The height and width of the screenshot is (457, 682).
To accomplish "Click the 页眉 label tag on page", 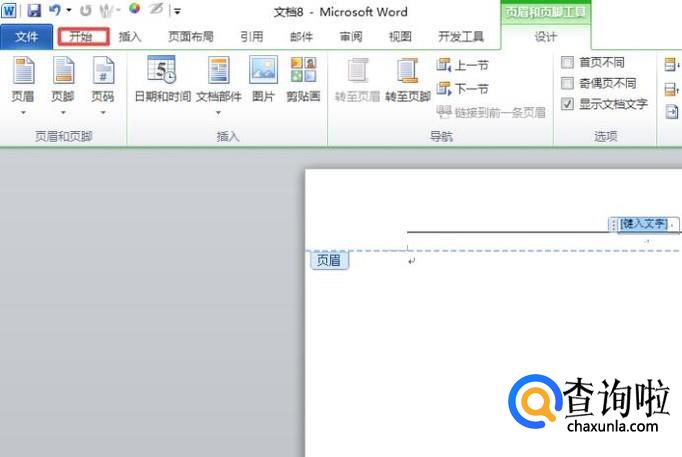I will tap(329, 260).
